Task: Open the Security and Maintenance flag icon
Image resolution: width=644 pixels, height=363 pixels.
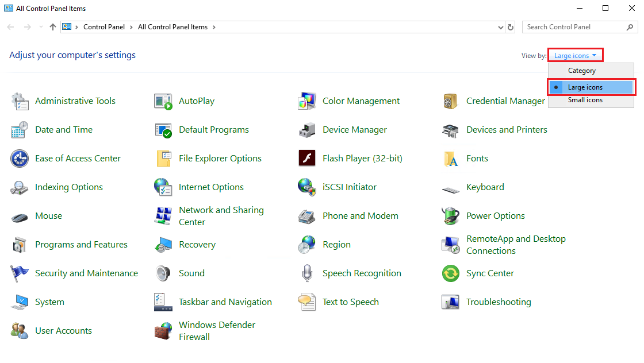Action: pos(20,273)
